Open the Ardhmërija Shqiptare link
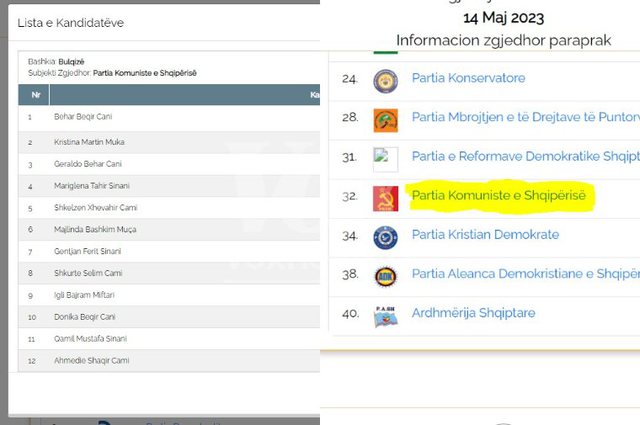The height and width of the screenshot is (425, 640). [473, 313]
